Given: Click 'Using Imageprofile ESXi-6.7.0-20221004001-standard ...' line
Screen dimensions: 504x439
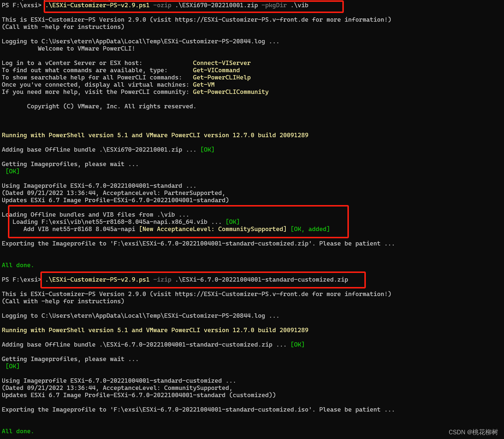Looking at the screenshot, I should [99, 186].
